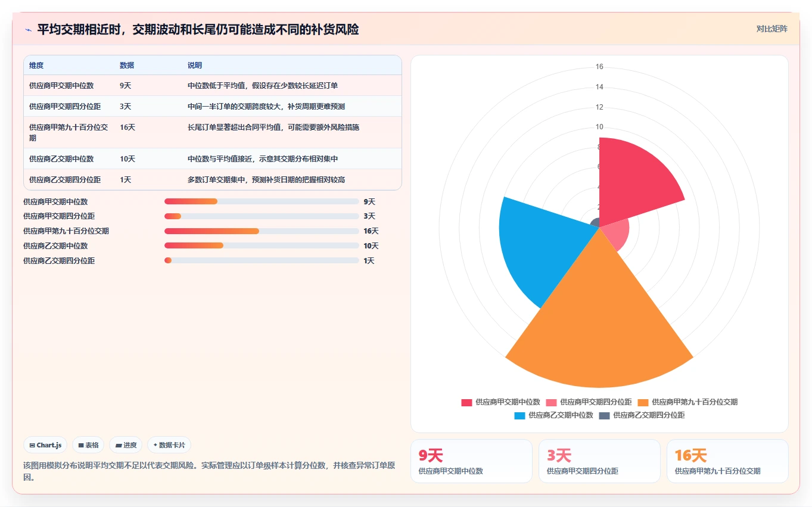The image size is (812, 507).
Task: Click the 对比矩阵 label in header
Action: pyautogui.click(x=771, y=29)
